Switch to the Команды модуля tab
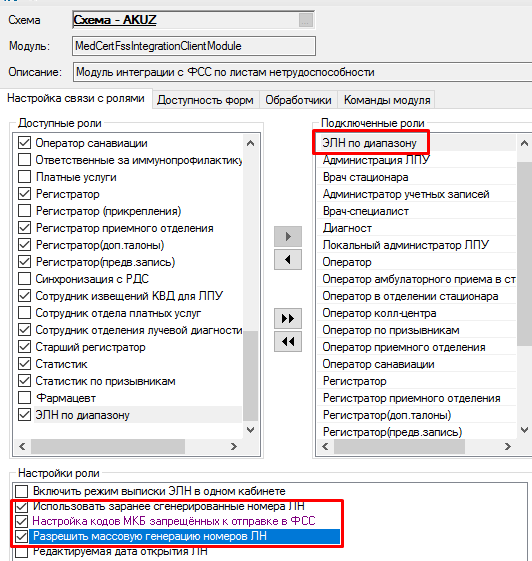This screenshot has width=532, height=561. point(387,100)
